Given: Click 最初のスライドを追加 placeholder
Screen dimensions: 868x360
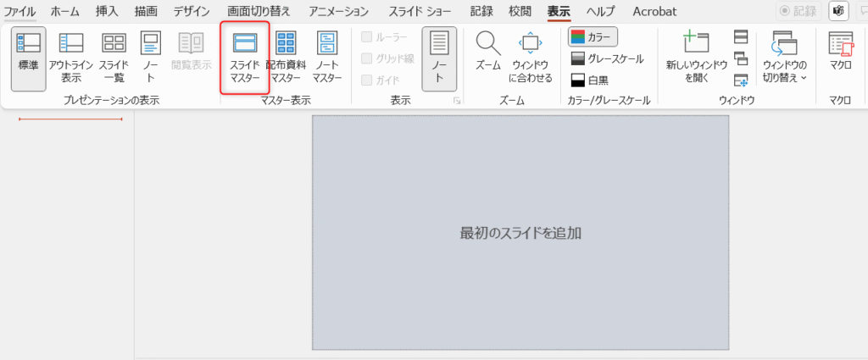Looking at the screenshot, I should point(520,233).
